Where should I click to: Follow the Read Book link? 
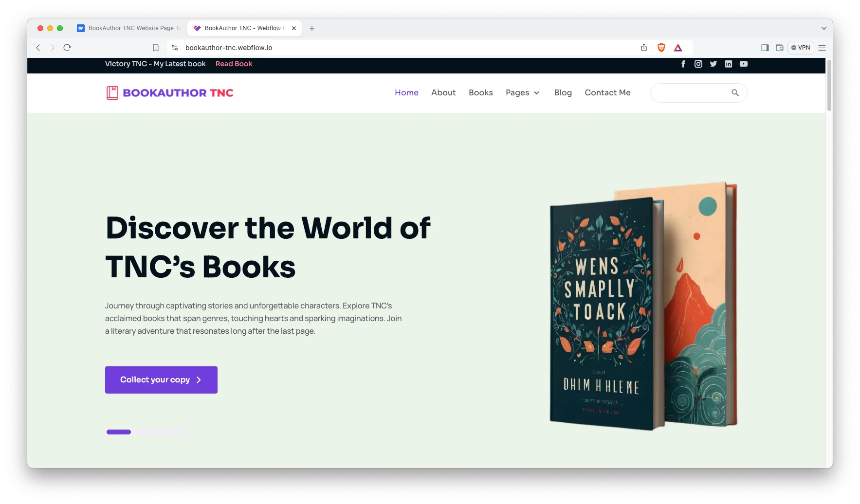(234, 64)
